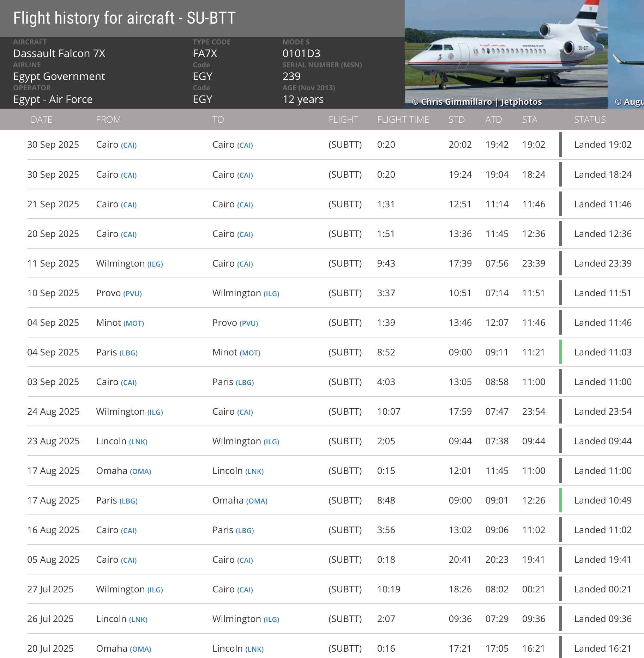644x658 pixels.
Task: Open CAI destination link in 24 Aug 2025 row
Action: point(245,412)
